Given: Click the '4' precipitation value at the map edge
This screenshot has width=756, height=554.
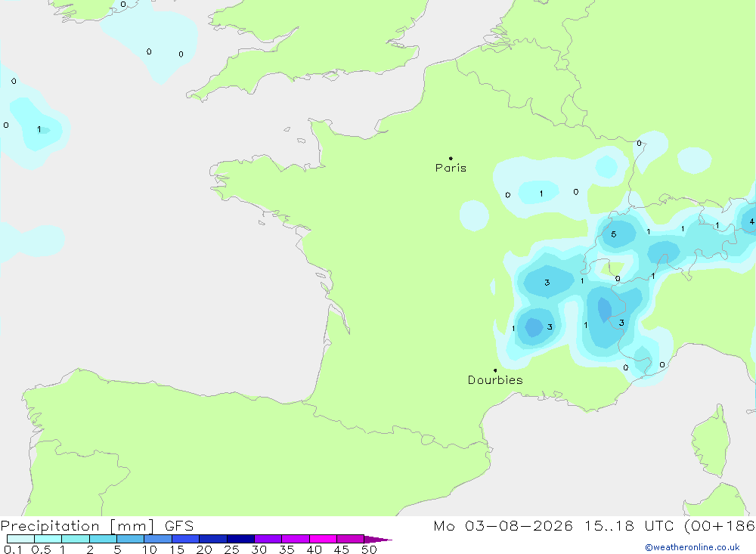Looking at the screenshot, I should 751,221.
